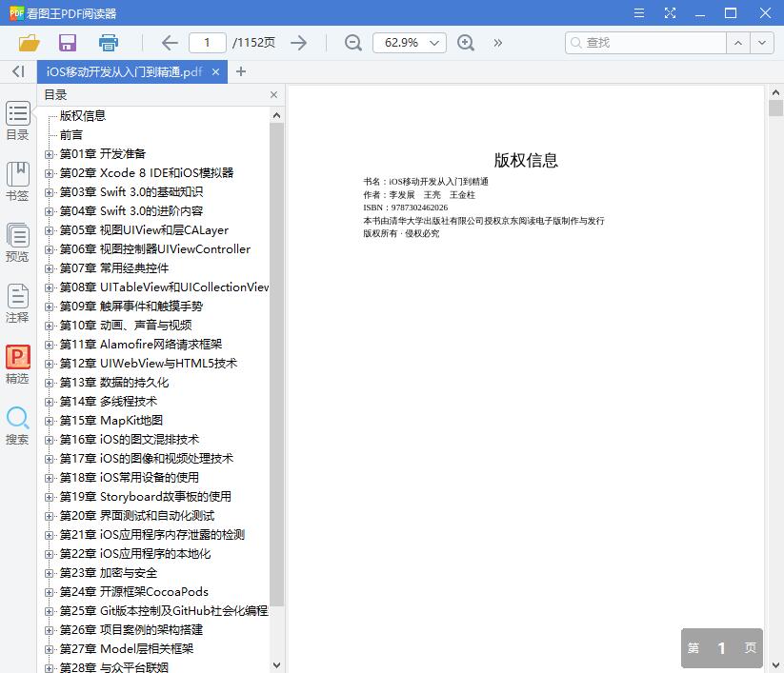Image resolution: width=784 pixels, height=673 pixels.
Task: Open 第18章 iOS常用设备的使用
Action: 130,478
